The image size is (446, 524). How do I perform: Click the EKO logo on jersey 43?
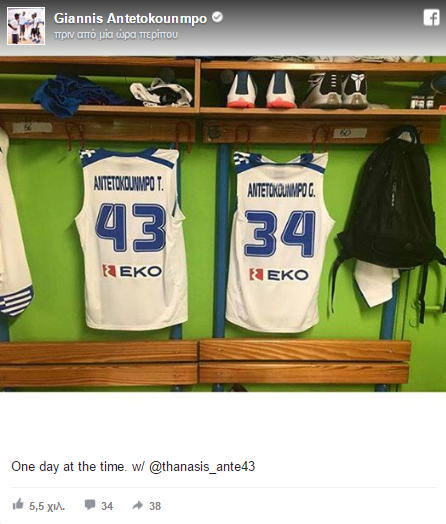[132, 271]
